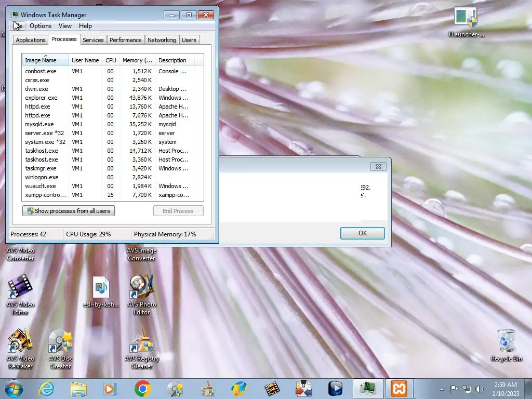Select the AVS Video Editor desktop icon
Screen dimensions: 532x399
20,295
